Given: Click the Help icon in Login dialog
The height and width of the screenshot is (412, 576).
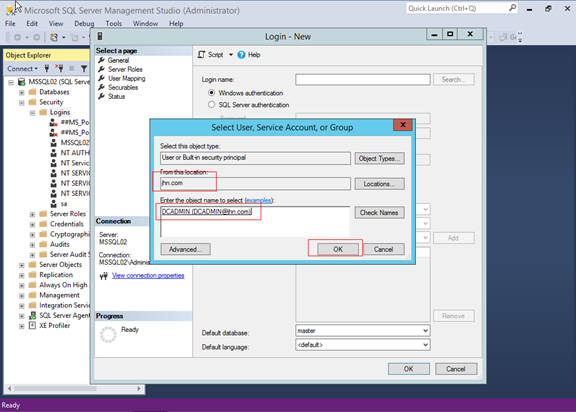Looking at the screenshot, I should 241,55.
